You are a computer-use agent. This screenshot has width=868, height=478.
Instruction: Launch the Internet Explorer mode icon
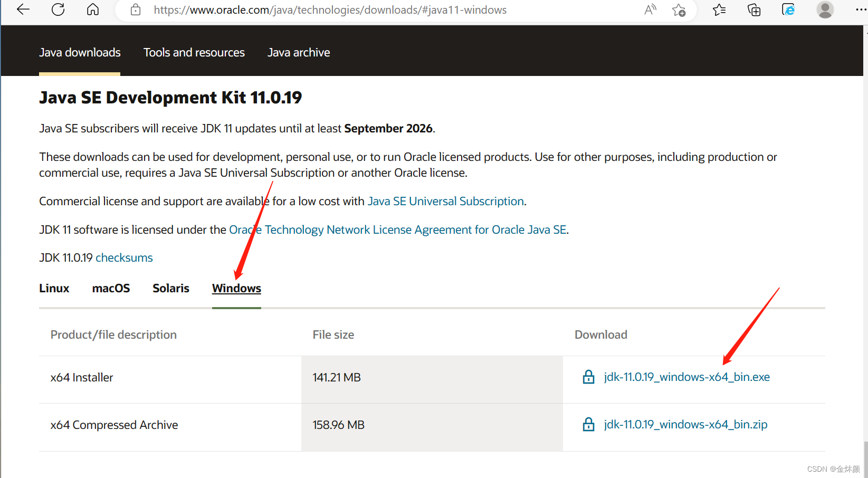click(788, 9)
